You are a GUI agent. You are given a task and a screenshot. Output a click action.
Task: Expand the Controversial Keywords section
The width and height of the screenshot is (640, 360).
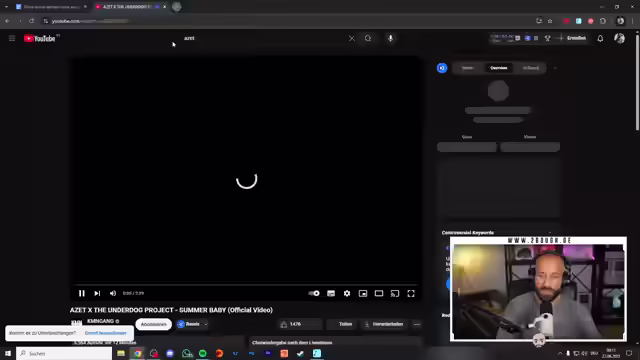[550, 233]
